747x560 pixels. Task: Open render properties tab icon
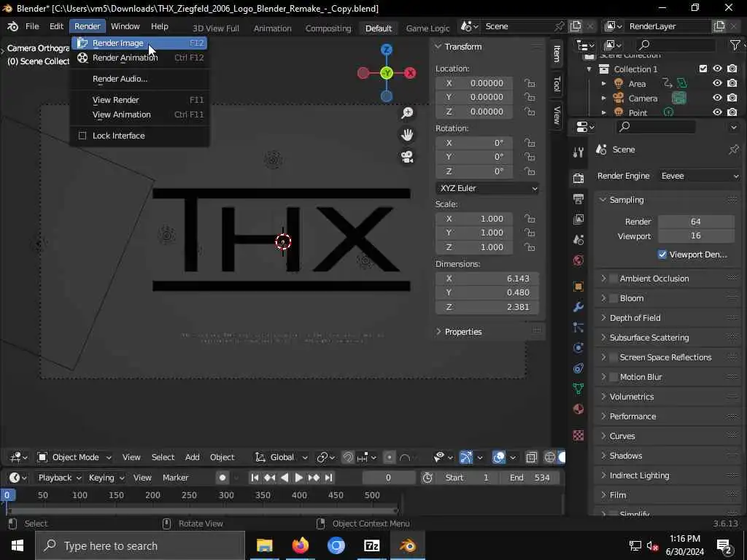[x=578, y=178]
